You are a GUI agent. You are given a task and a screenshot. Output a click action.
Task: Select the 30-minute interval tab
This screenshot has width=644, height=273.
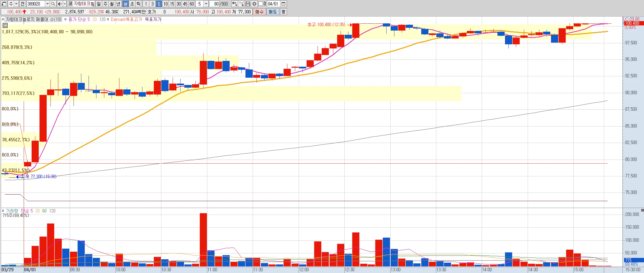[x=179, y=4]
